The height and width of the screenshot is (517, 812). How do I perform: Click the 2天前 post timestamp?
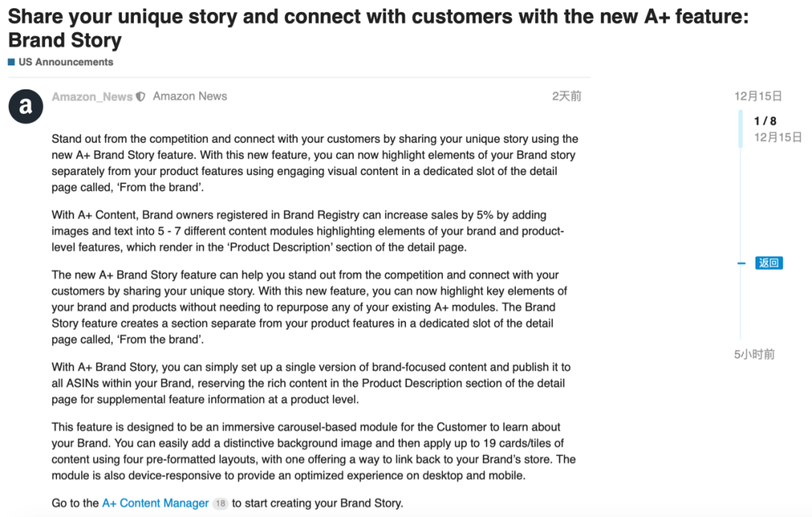(567, 96)
